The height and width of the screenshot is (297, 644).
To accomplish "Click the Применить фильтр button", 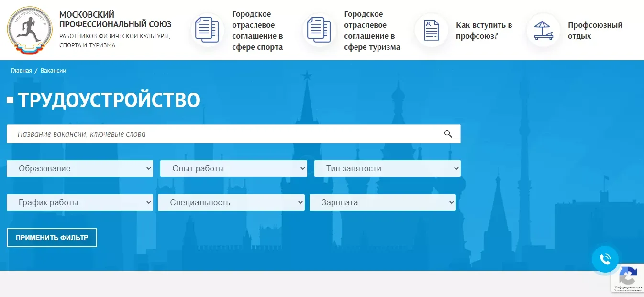I will pyautogui.click(x=52, y=238).
